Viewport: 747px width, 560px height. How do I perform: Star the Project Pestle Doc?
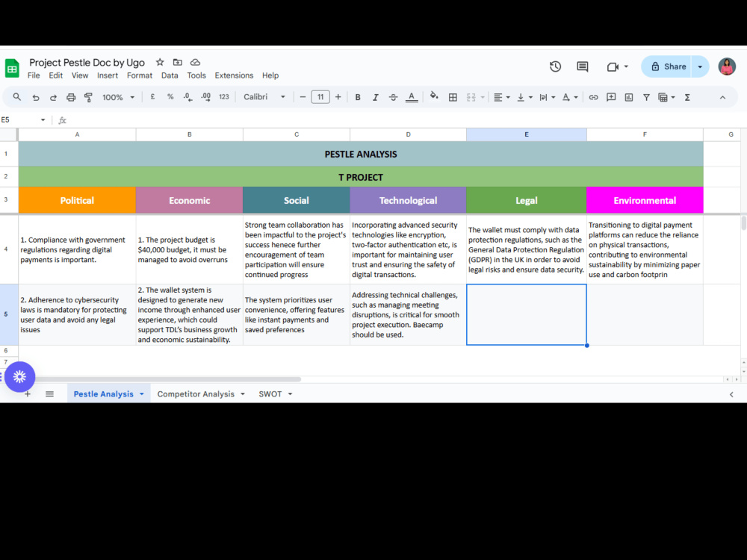[160, 62]
